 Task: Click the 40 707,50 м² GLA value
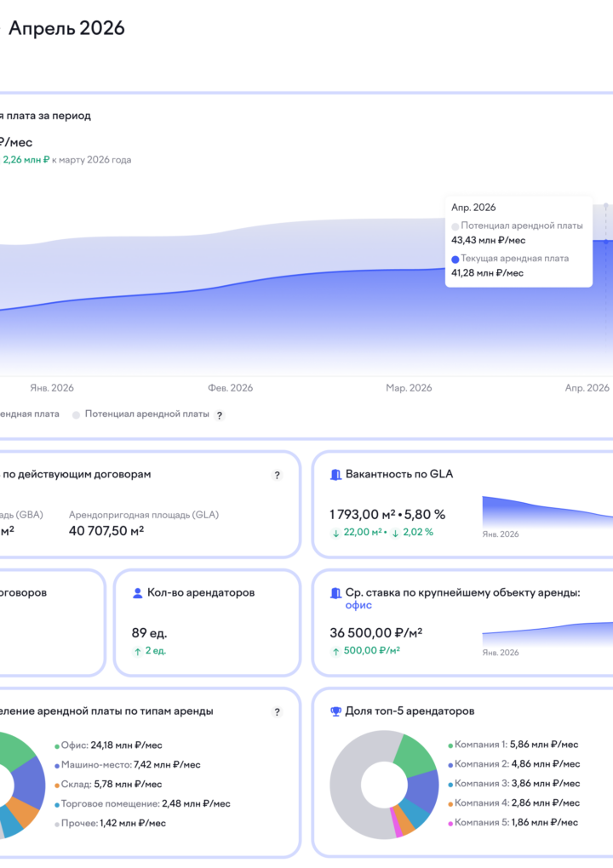tap(106, 531)
